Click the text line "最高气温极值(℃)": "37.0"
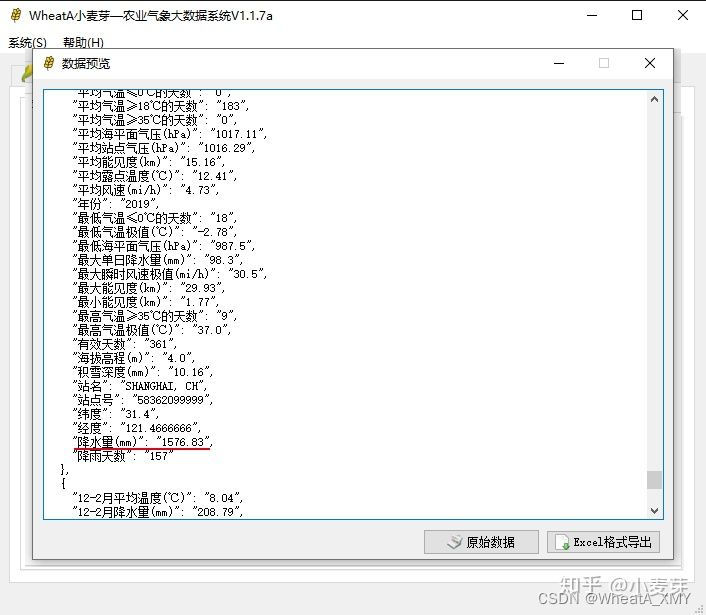The width and height of the screenshot is (706, 615). (152, 330)
